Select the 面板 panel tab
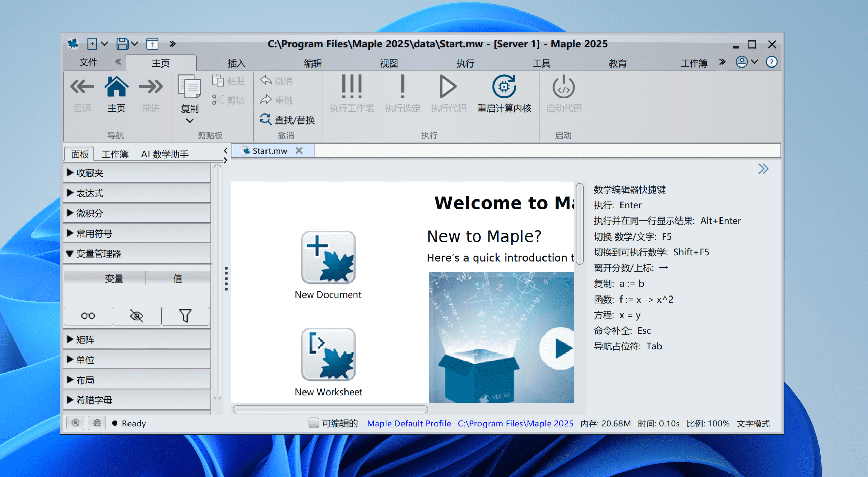 pos(80,154)
